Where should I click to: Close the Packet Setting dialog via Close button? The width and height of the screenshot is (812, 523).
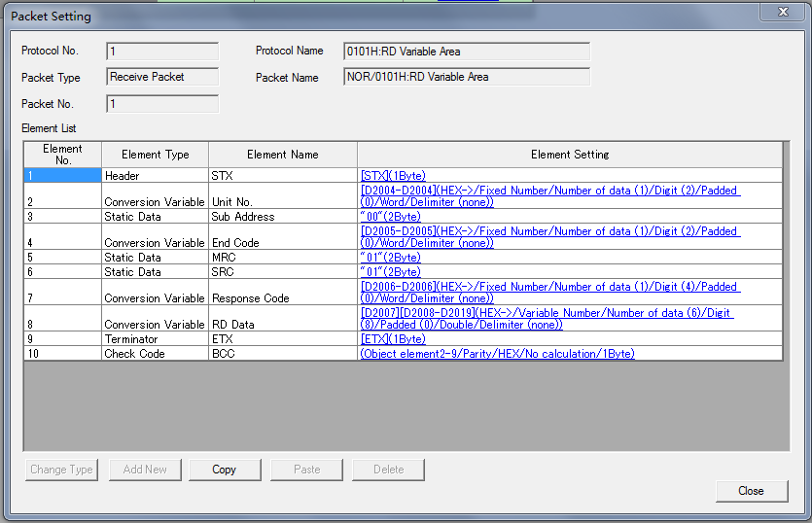tap(751, 491)
